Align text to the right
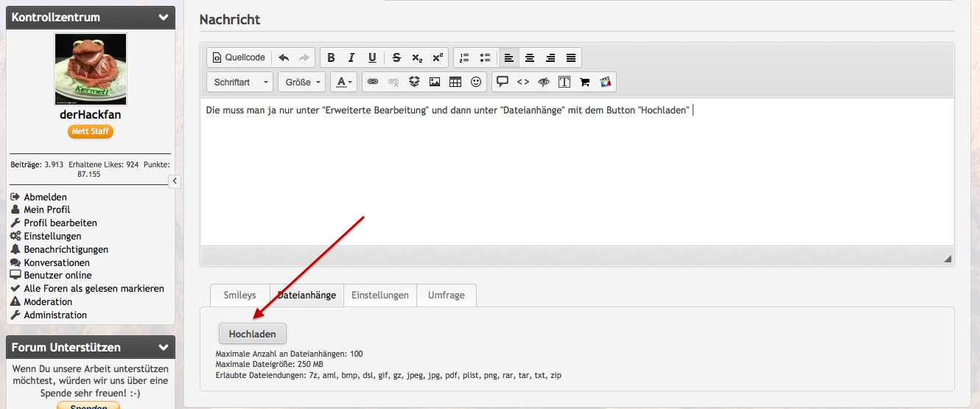 tap(550, 57)
